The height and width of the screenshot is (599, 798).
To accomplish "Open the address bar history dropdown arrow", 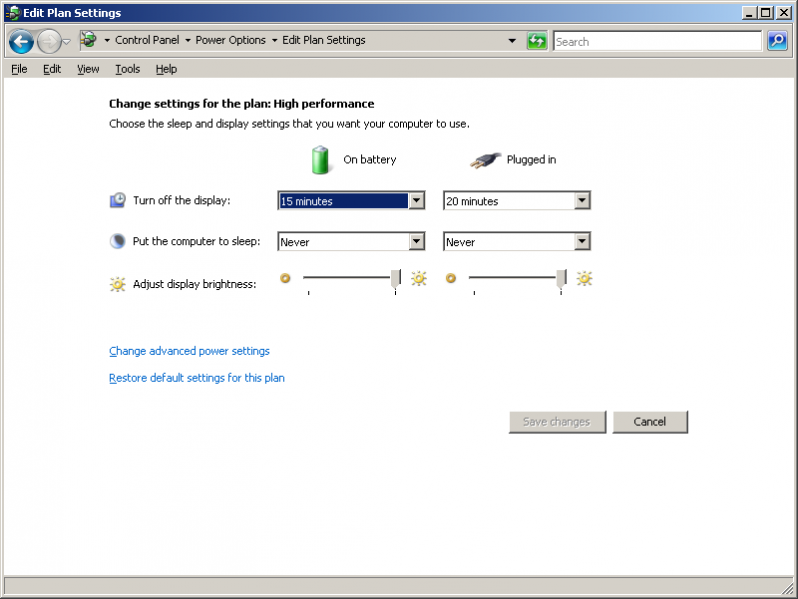I will point(512,41).
